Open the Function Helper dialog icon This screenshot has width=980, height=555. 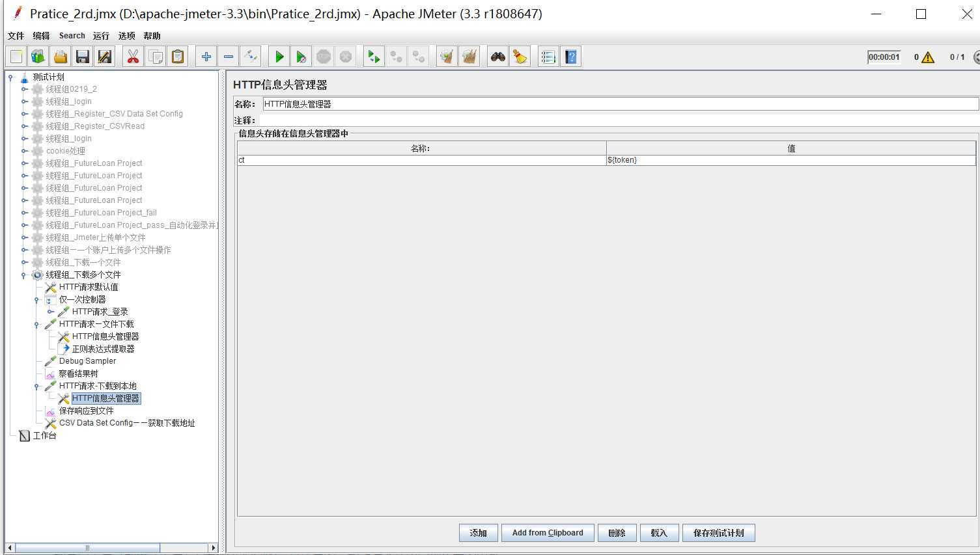coord(549,57)
